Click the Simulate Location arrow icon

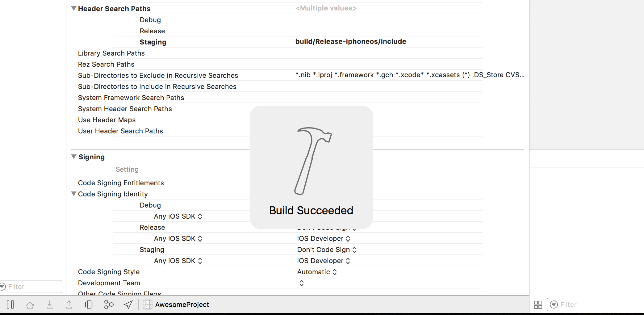tap(128, 304)
